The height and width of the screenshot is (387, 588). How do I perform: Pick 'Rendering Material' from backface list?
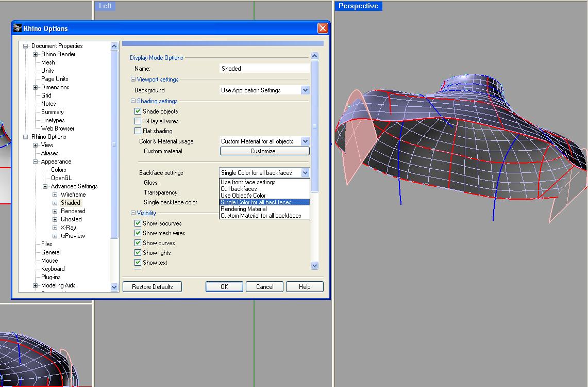(244, 209)
